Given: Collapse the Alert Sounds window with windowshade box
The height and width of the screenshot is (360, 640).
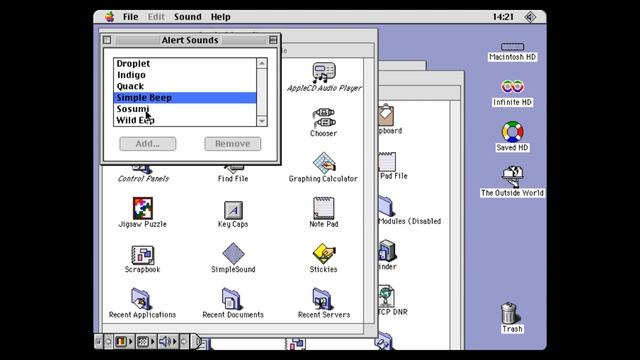Looking at the screenshot, I should pos(273,40).
